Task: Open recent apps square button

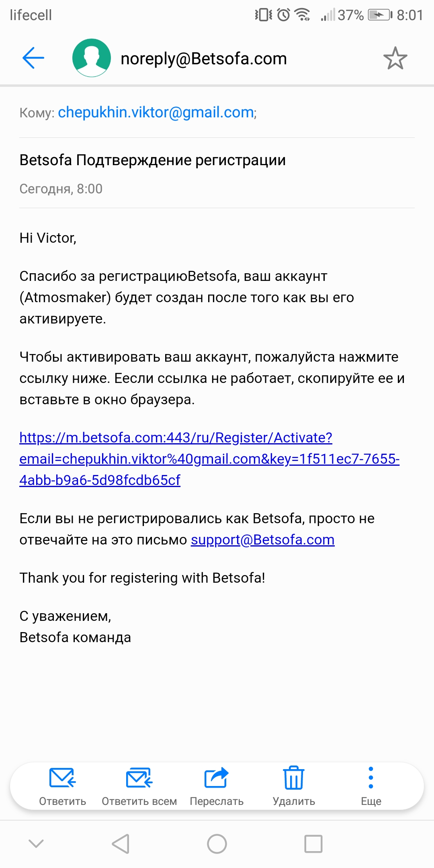Action: tap(313, 843)
